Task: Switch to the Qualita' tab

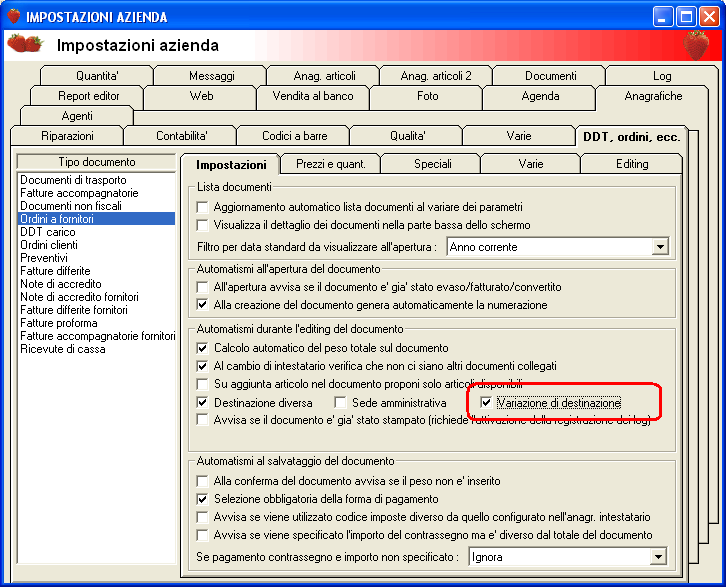Action: [x=407, y=136]
